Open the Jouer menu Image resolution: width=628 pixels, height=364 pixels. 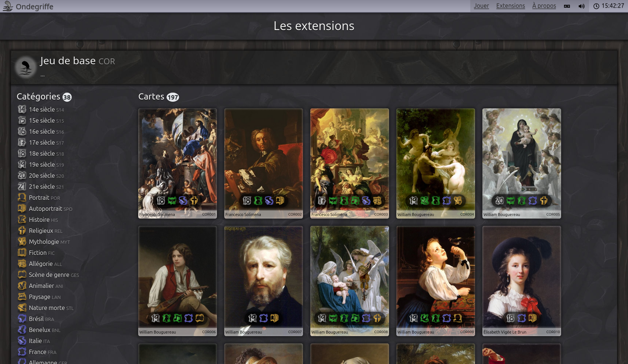481,6
